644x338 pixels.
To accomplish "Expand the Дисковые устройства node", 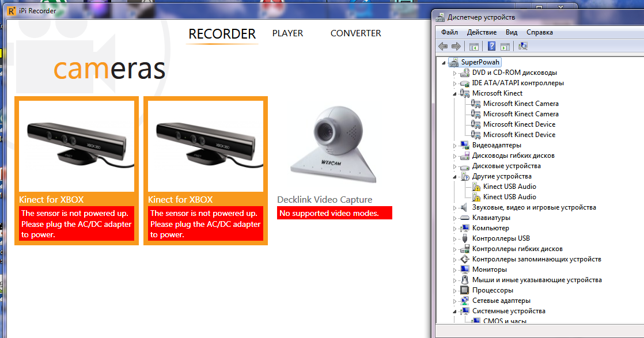I will (454, 166).
